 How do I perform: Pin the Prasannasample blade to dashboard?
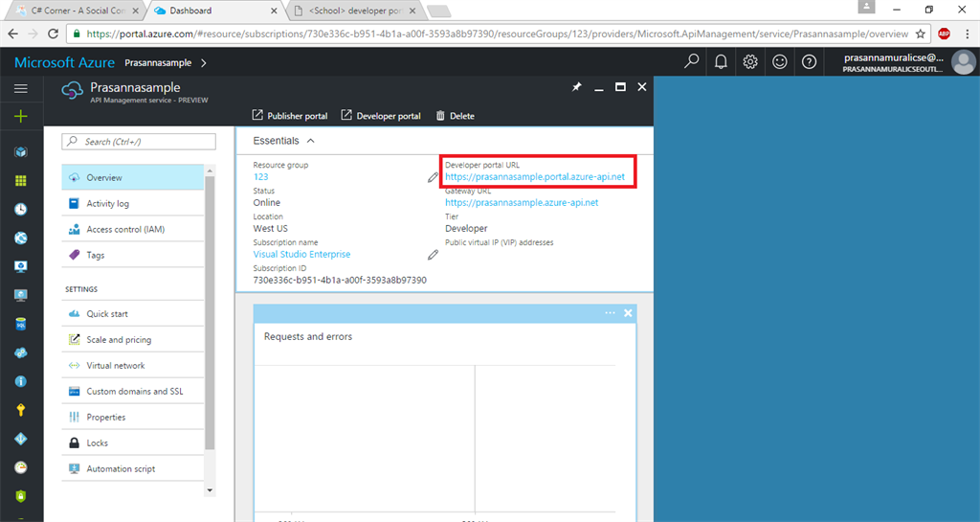point(576,87)
